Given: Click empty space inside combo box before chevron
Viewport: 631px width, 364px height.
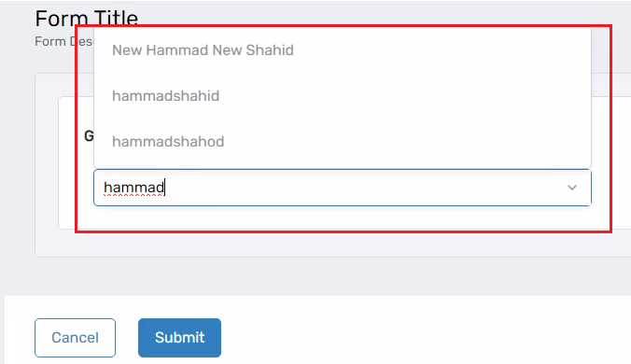Looking at the screenshot, I should [x=362, y=188].
